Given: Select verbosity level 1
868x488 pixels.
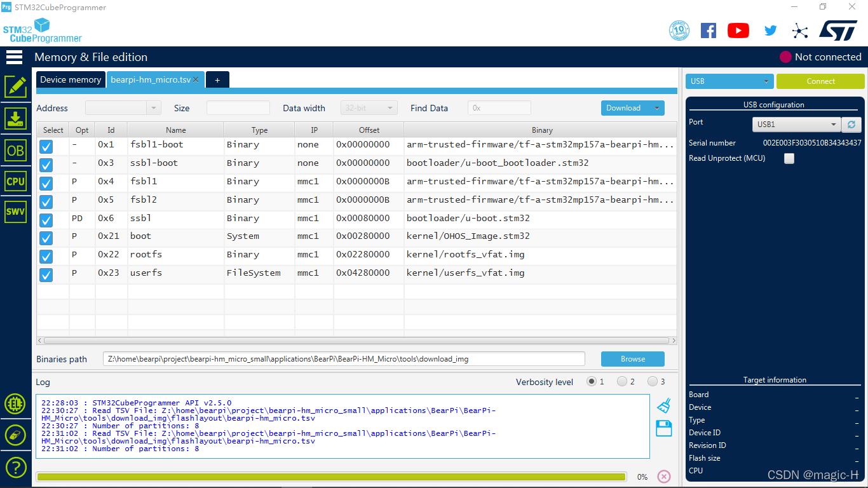Looking at the screenshot, I should [592, 382].
